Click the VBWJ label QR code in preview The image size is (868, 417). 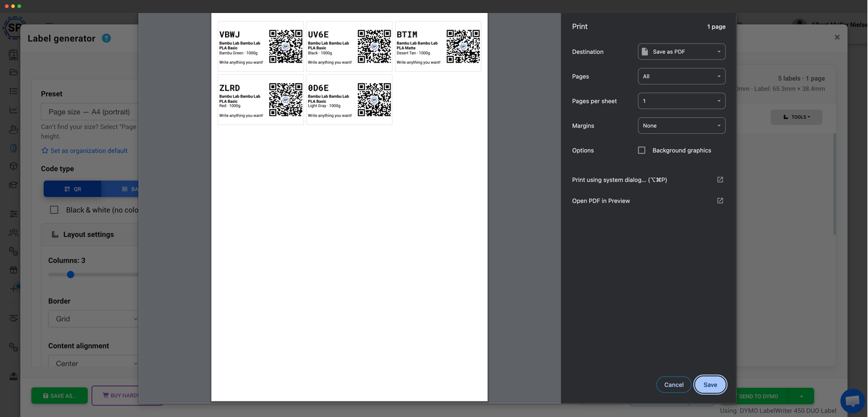click(x=286, y=46)
